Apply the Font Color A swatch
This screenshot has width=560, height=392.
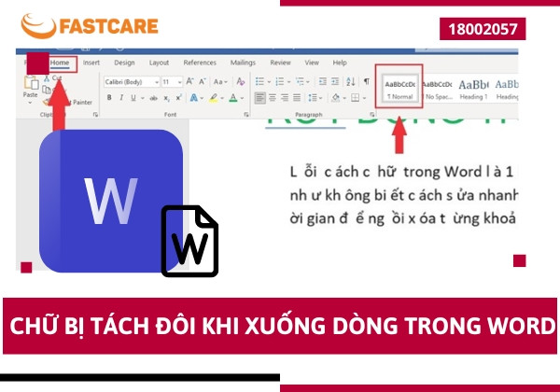[233, 98]
